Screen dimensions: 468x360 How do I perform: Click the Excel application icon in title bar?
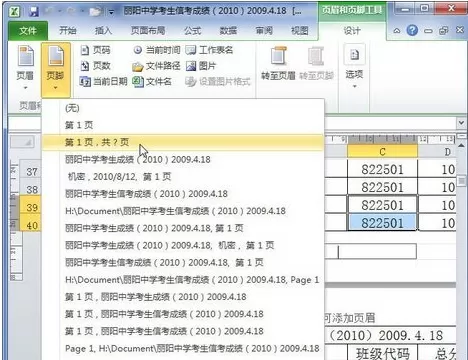[x=14, y=12]
